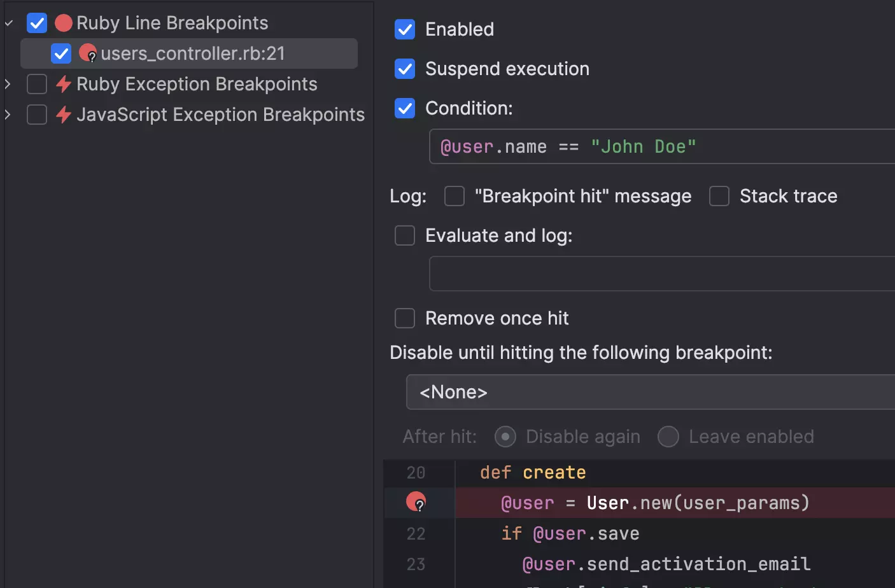Toggle the Condition checkbox

pyautogui.click(x=405, y=108)
